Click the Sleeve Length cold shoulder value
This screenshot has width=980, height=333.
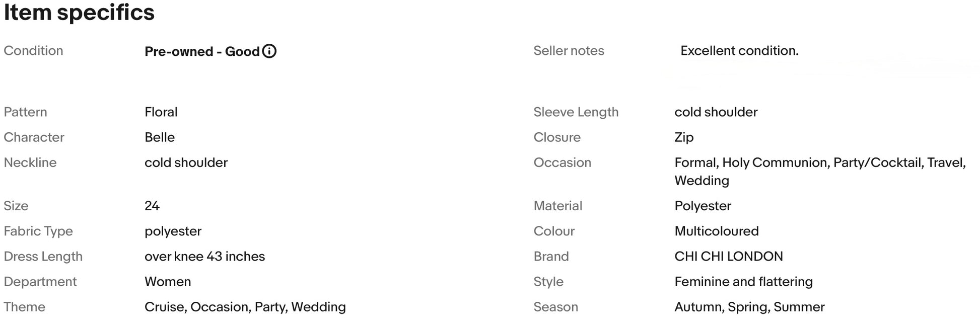point(716,112)
